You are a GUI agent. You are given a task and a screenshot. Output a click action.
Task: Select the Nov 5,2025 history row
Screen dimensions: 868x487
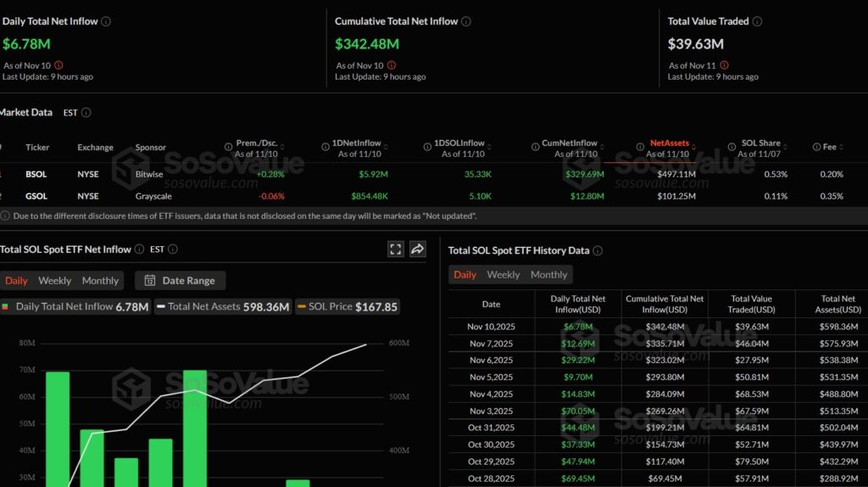658,378
